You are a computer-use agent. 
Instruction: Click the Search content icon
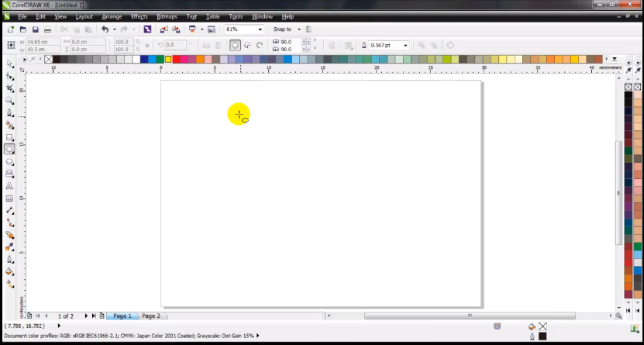147,29
